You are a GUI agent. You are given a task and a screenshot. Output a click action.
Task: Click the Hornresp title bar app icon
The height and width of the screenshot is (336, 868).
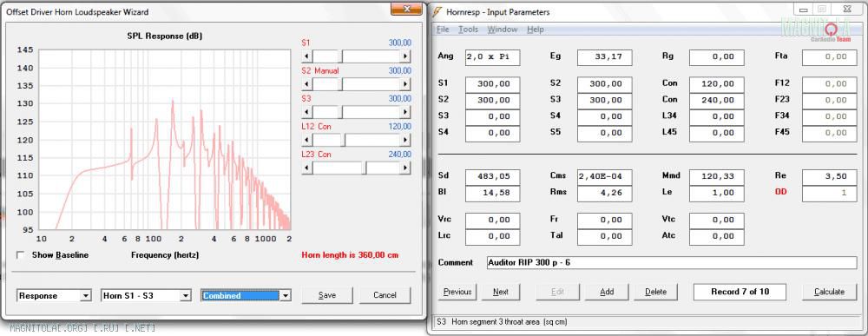pos(437,11)
